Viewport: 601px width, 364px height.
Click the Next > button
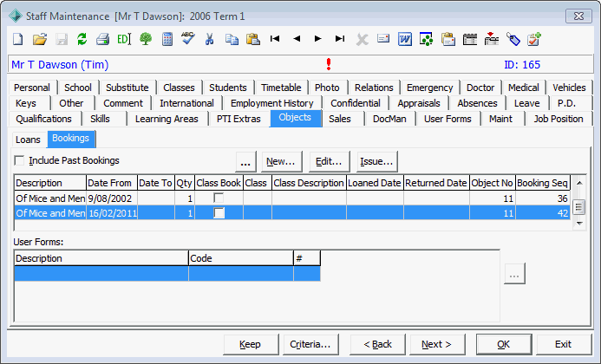pyautogui.click(x=437, y=344)
